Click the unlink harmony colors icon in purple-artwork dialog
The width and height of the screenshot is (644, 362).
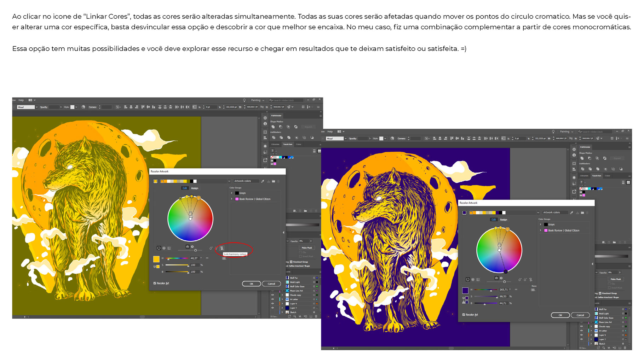[531, 280]
